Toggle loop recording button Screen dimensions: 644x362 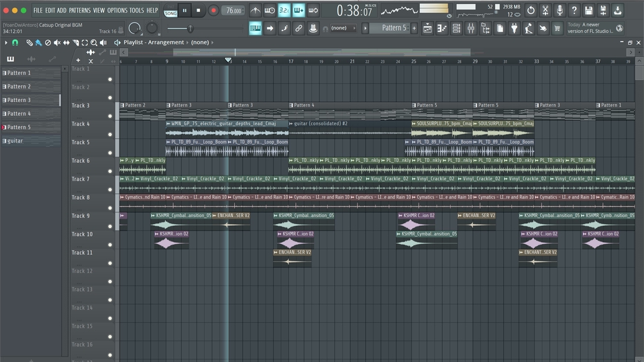coord(313,11)
